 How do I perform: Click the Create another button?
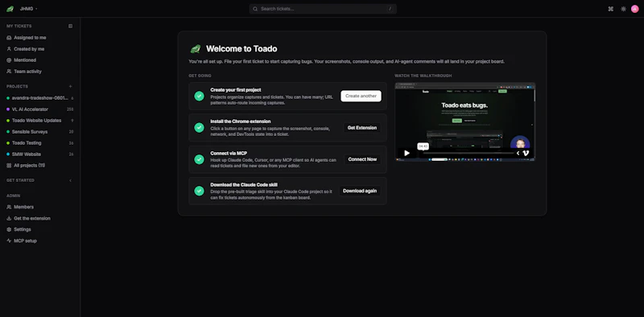(361, 96)
